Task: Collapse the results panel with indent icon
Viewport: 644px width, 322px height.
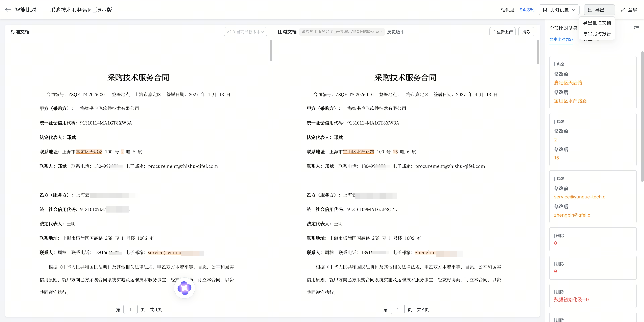Action: 636,28
